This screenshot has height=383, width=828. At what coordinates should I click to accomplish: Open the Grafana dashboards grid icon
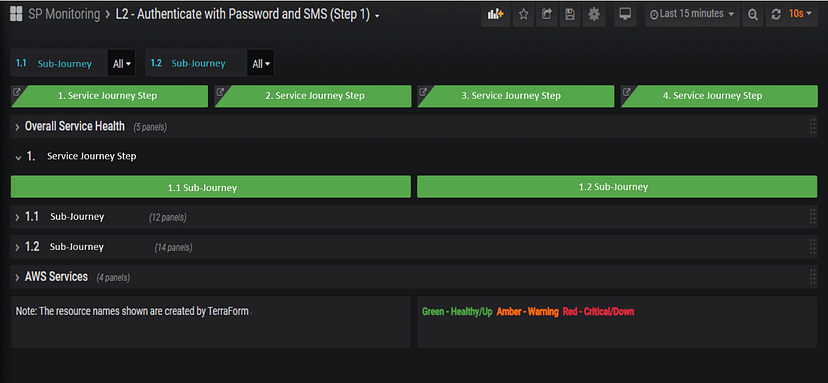pos(16,14)
